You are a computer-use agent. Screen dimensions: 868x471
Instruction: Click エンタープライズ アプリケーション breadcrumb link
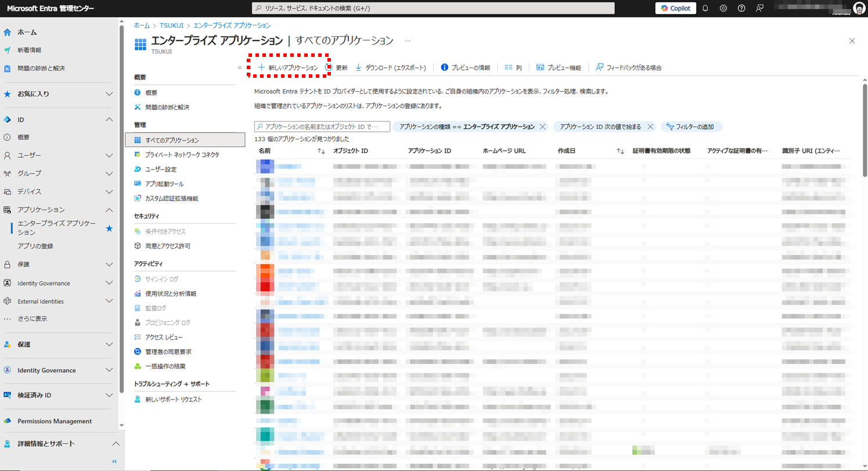click(232, 26)
